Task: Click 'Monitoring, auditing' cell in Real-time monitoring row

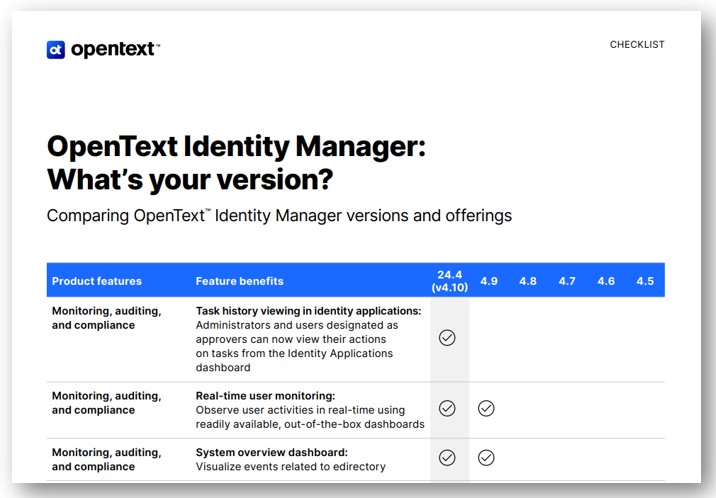Action: click(106, 403)
